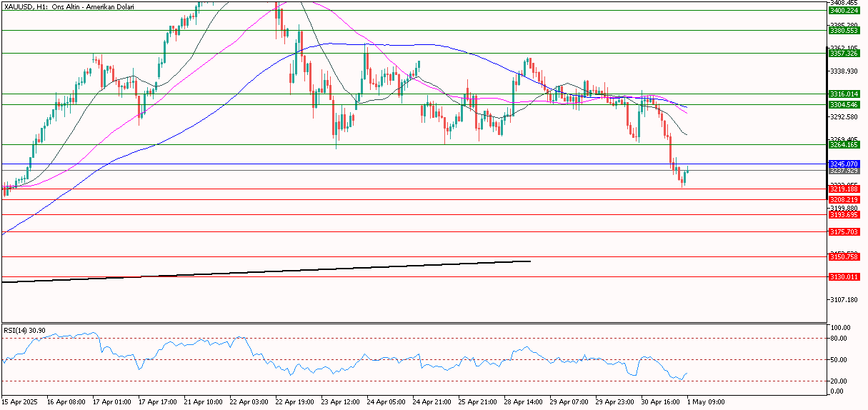The width and height of the screenshot is (868, 410).
Task: Click the 22 Apr 03:00 time label
Action: click(x=248, y=402)
